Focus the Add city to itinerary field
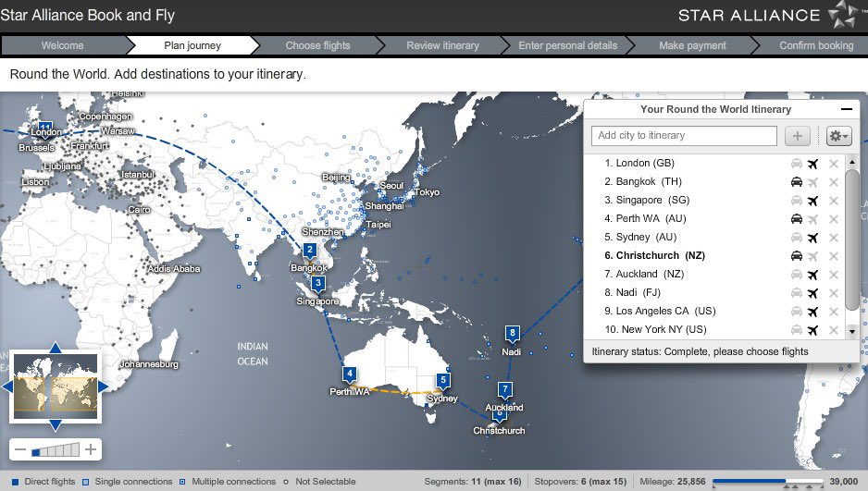 pyautogui.click(x=684, y=136)
